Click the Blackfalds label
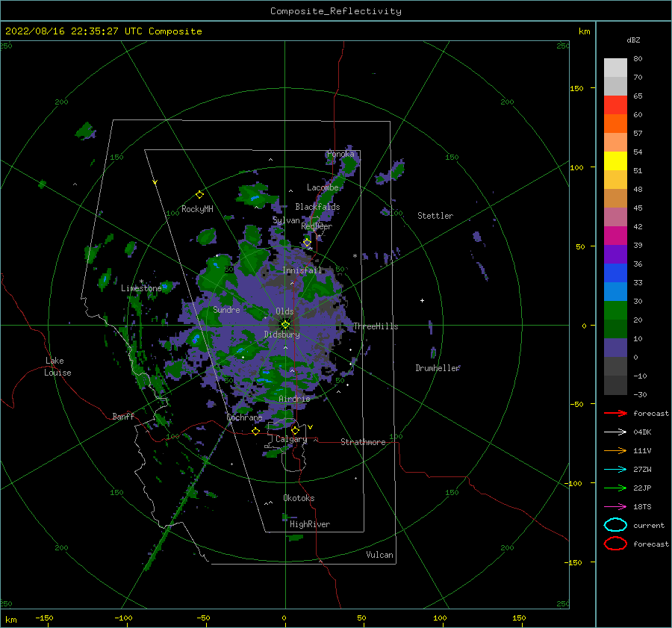The height and width of the screenshot is (628, 672). [317, 207]
